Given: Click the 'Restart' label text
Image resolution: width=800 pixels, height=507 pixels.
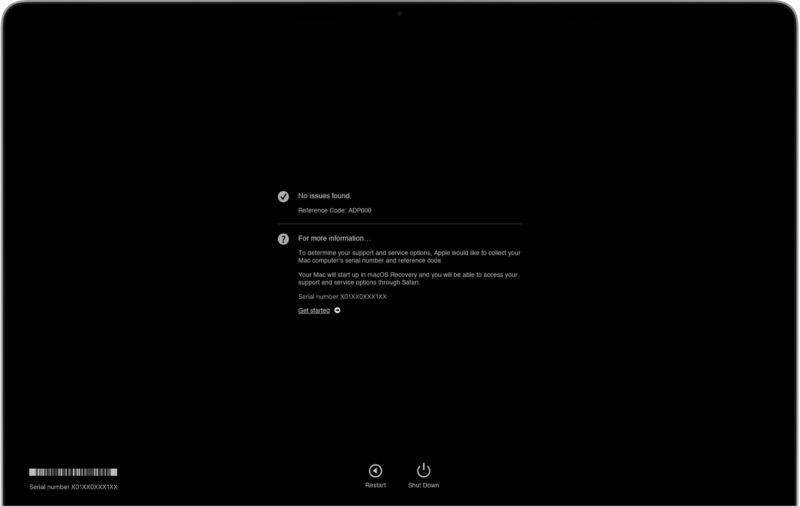Looking at the screenshot, I should pyautogui.click(x=376, y=485).
